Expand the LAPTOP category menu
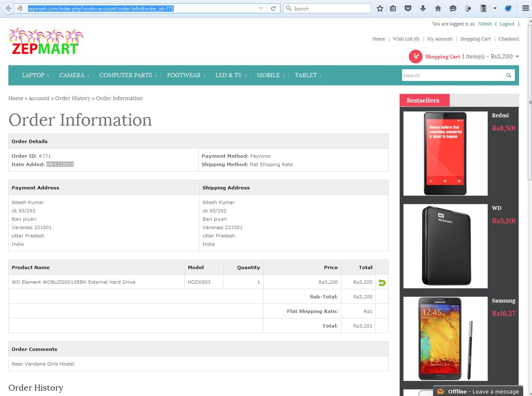The height and width of the screenshot is (396, 532). (x=35, y=75)
